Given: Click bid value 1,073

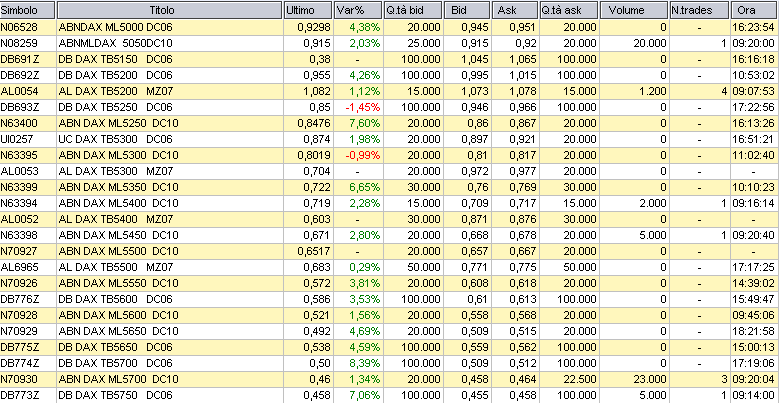Looking at the screenshot, I should (x=474, y=91).
